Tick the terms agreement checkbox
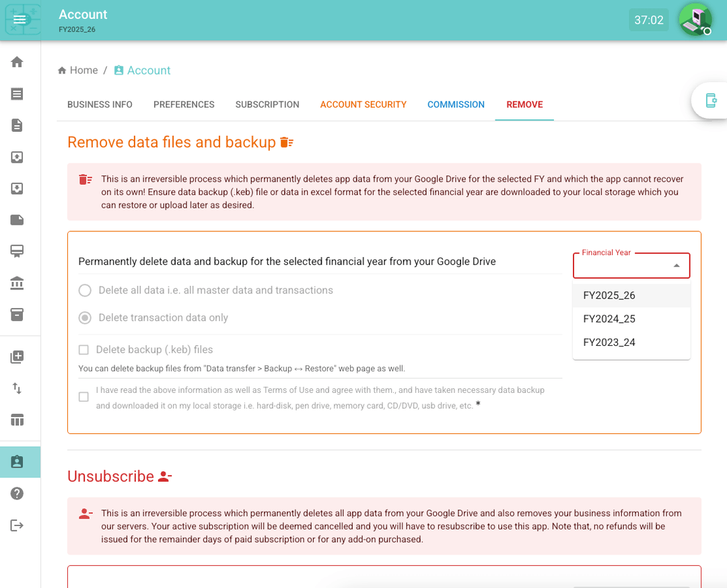This screenshot has width=727, height=588. [84, 397]
